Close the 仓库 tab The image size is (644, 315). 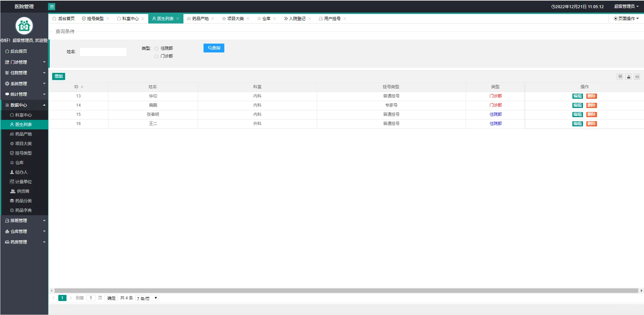point(274,19)
